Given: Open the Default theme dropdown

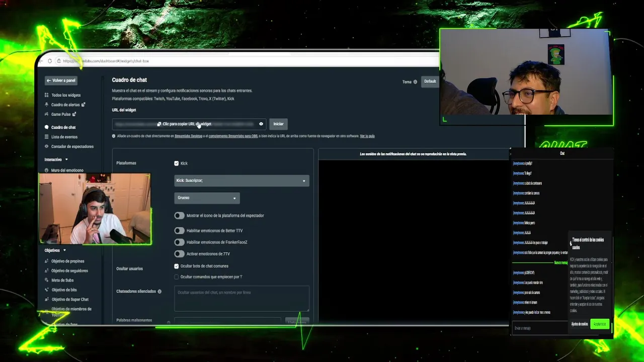Looking at the screenshot, I should [430, 81].
